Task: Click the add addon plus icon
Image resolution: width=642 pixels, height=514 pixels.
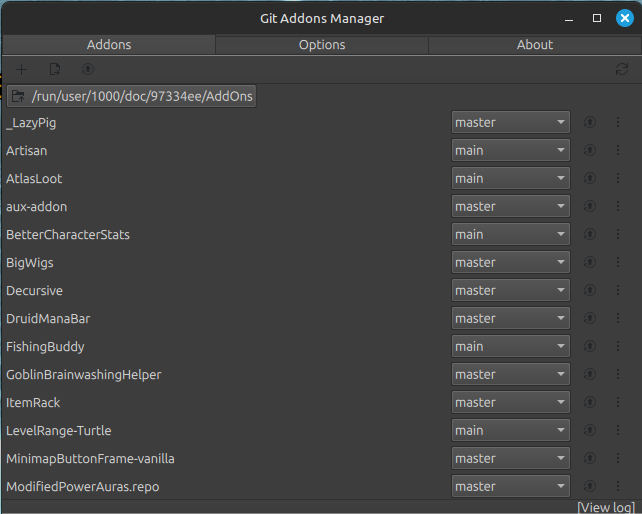Action: tap(22, 69)
